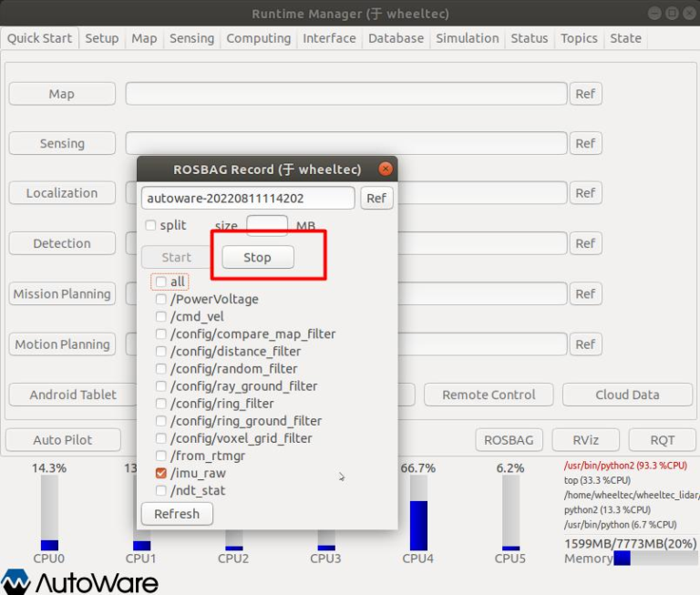This screenshot has height=595, width=700.
Task: Launch RViz from the bottom bar
Action: pyautogui.click(x=585, y=440)
